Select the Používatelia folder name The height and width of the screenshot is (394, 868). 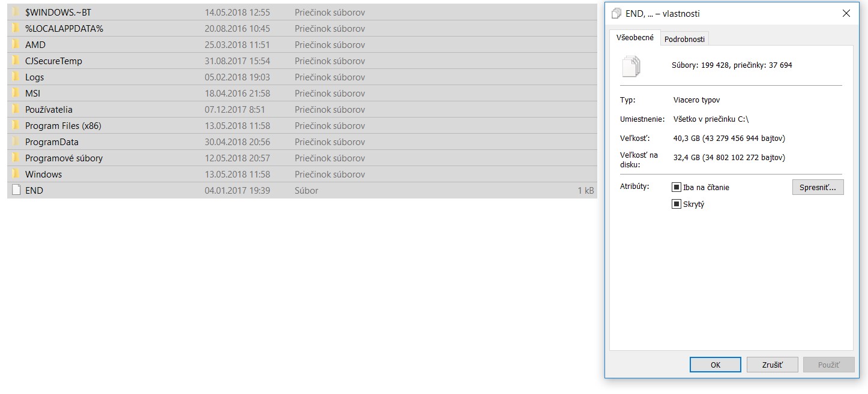pyautogui.click(x=49, y=110)
